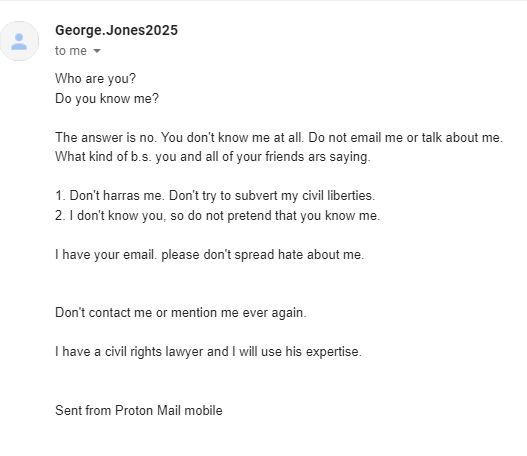Click the line "Don't contact me or mention me ever again."
527x456 pixels.
coord(181,313)
